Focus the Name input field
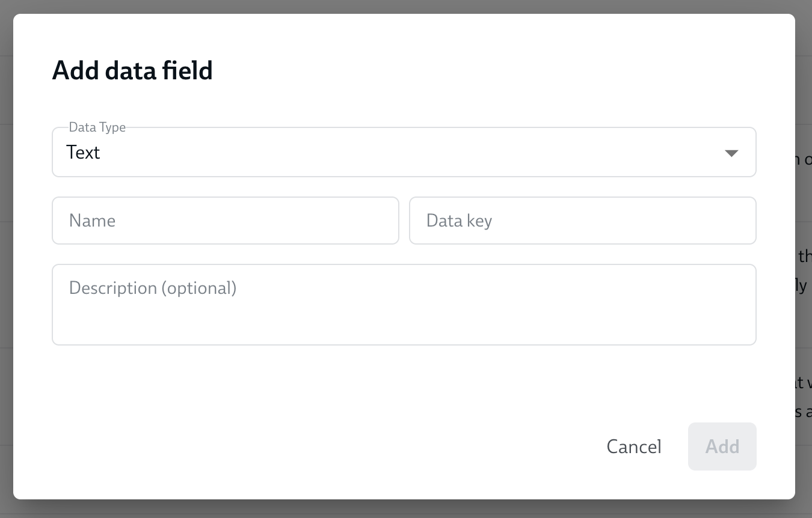812x518 pixels. pyautogui.click(x=226, y=221)
